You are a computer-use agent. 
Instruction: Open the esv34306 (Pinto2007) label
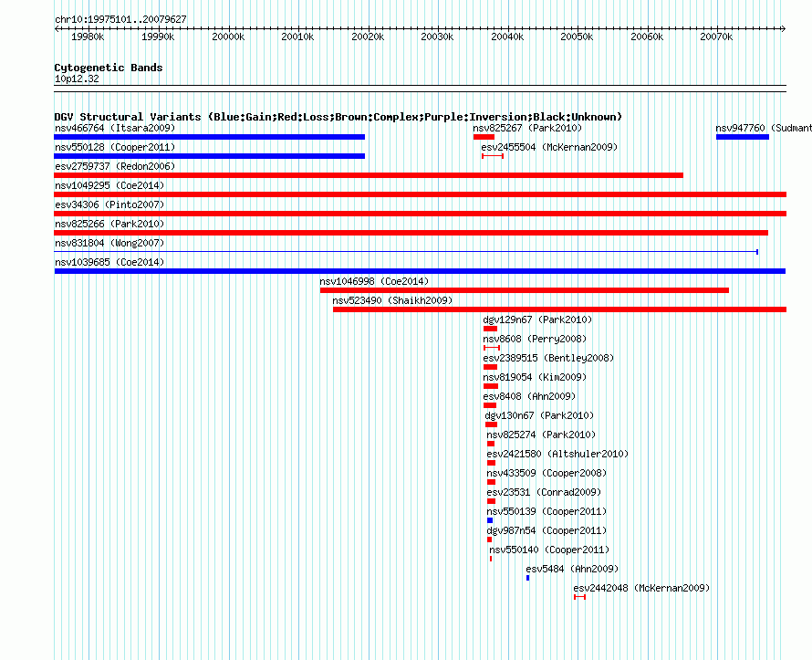109,204
